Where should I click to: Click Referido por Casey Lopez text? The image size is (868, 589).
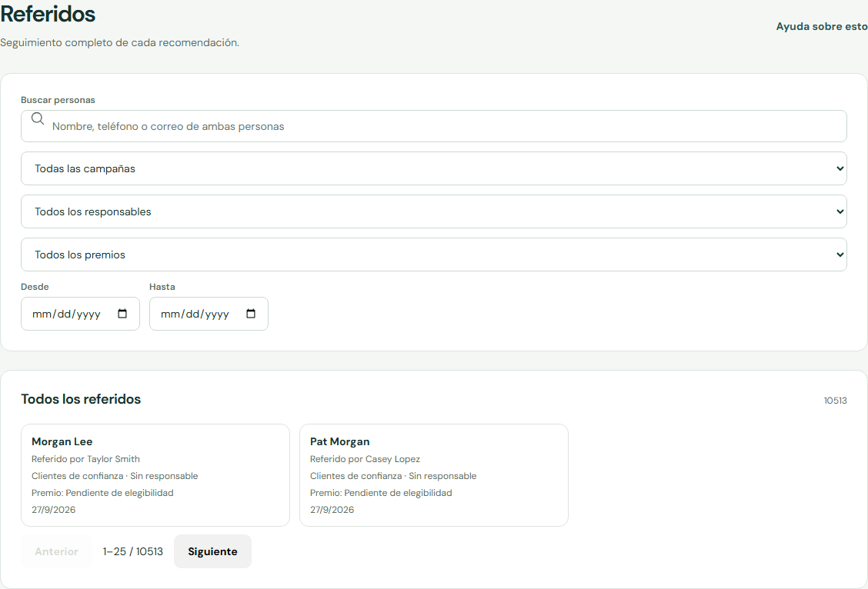coord(365,459)
